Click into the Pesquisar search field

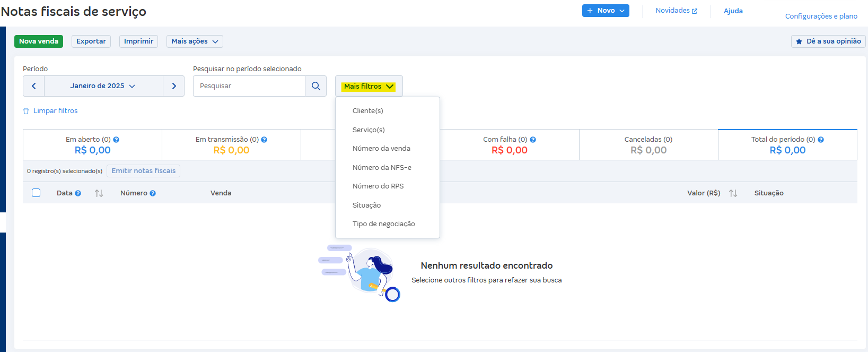[x=249, y=86]
